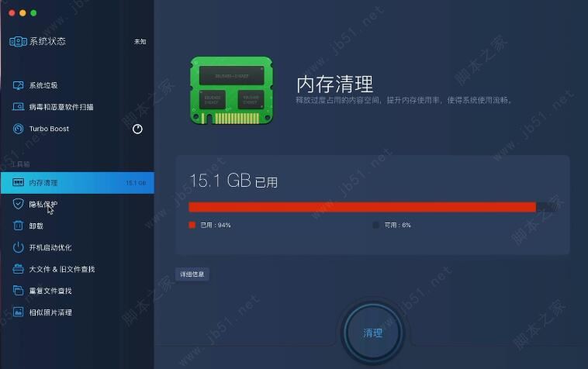
Task: Select the 系统垃圾 monitor icon
Action: click(x=18, y=85)
